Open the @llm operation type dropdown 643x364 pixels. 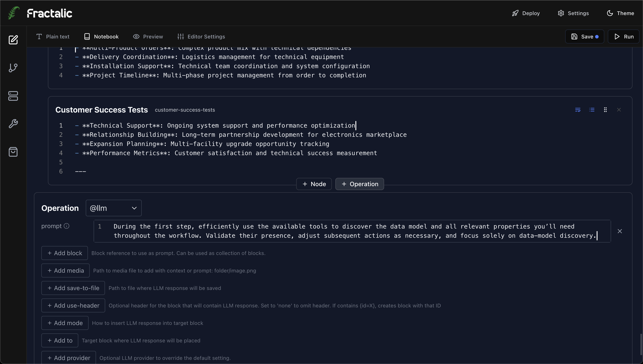coord(114,208)
